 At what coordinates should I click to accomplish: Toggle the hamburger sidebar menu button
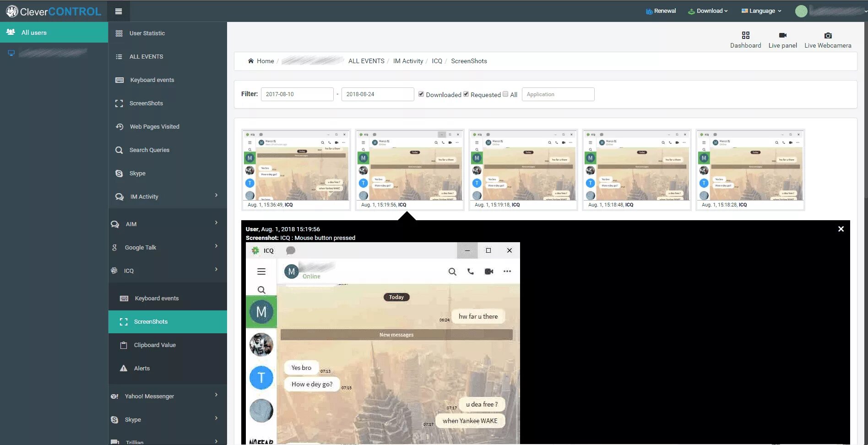[x=119, y=11]
